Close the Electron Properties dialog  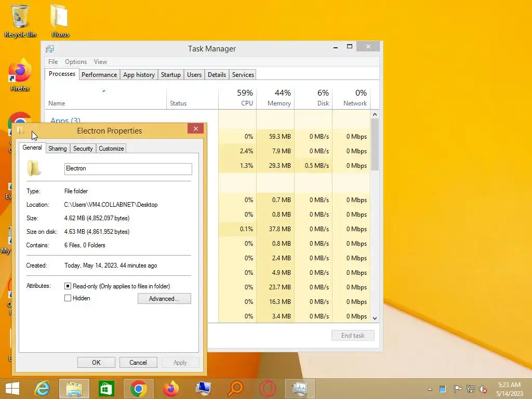[196, 129]
